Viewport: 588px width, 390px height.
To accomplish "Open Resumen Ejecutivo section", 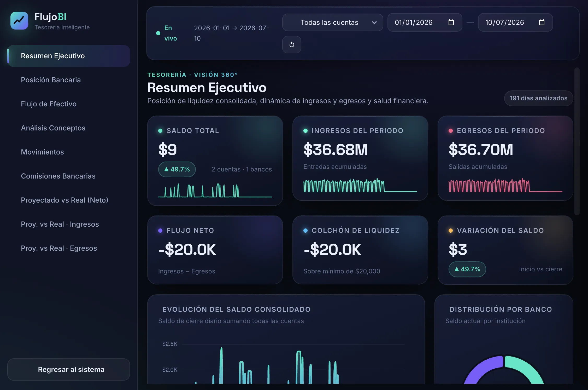I will (x=69, y=56).
